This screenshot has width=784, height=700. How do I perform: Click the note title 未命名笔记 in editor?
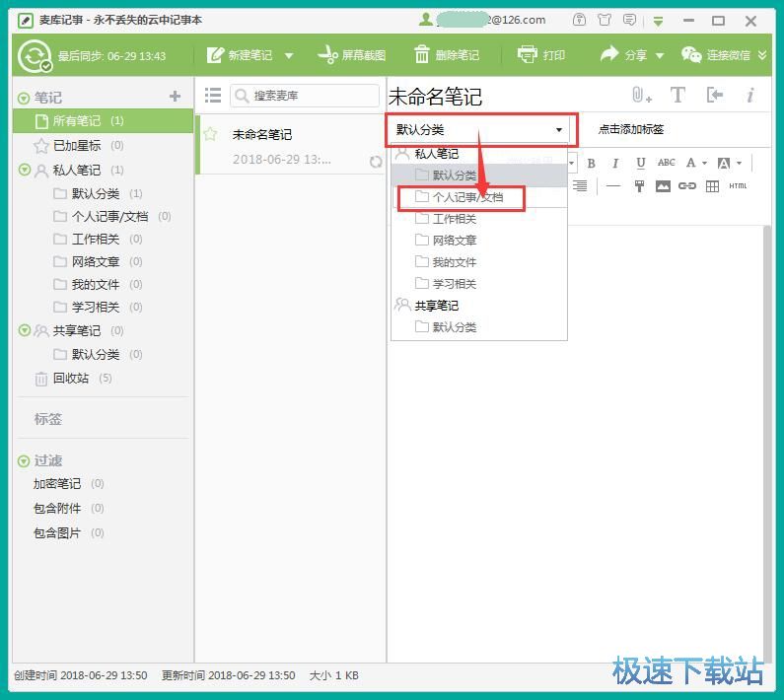[x=436, y=97]
